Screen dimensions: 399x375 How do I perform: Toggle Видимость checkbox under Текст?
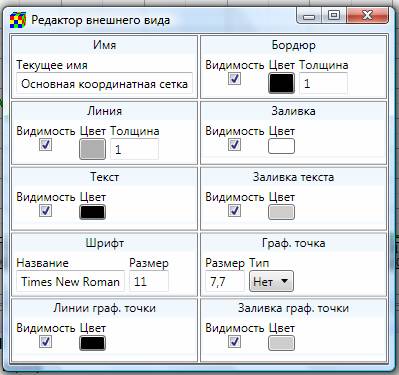(45, 211)
